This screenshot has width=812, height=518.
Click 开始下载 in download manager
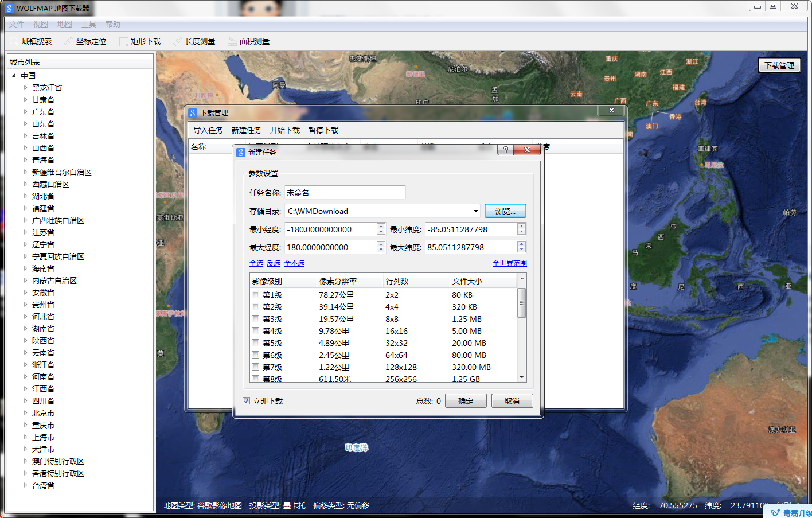(285, 130)
